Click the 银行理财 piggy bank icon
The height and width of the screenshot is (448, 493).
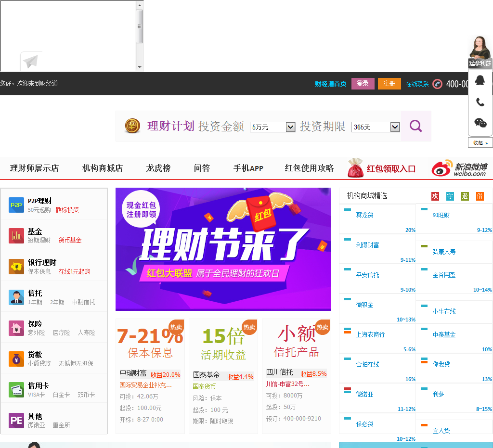coord(16,267)
